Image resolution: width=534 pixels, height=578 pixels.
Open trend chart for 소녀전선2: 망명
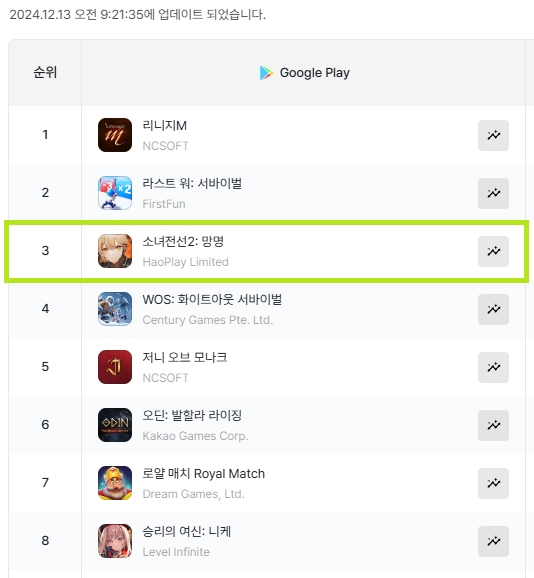pos(493,251)
